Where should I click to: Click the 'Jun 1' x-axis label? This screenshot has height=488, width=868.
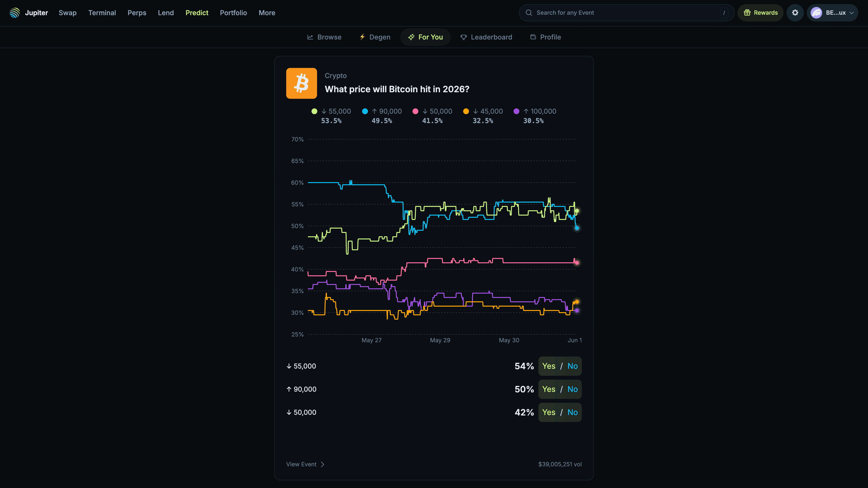[575, 340]
